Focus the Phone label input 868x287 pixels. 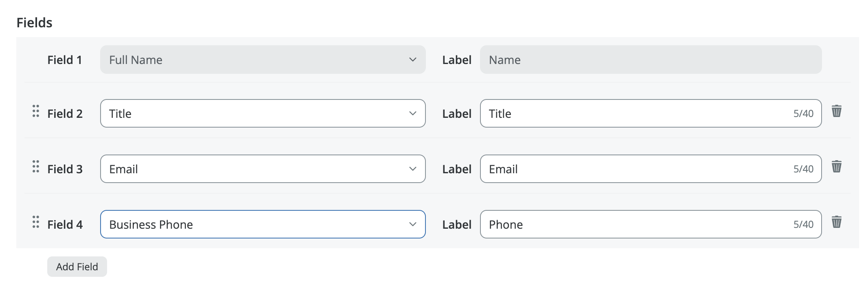pyautogui.click(x=635, y=225)
